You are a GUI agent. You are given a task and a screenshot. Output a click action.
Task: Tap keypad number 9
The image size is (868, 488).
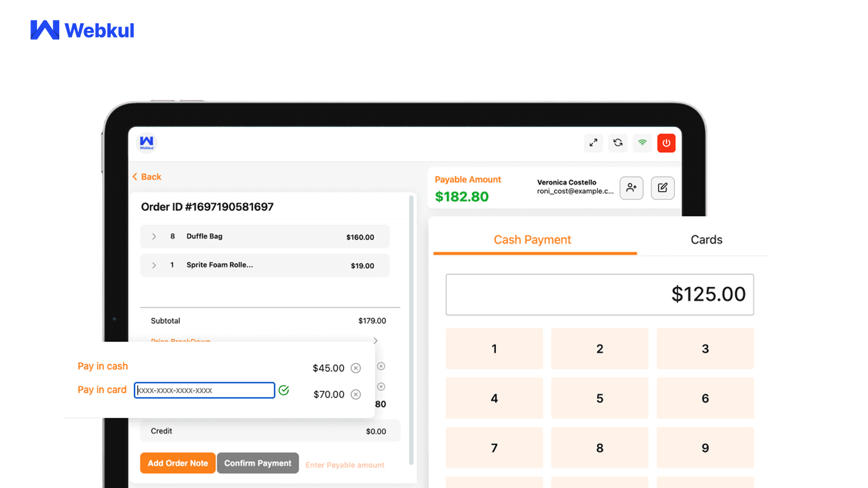tap(705, 448)
